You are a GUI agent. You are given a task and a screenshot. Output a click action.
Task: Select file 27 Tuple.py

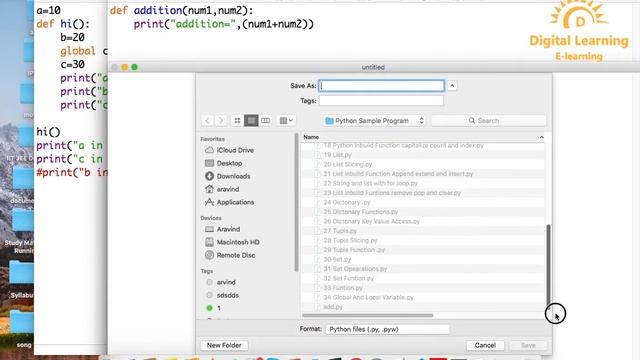(x=422, y=231)
